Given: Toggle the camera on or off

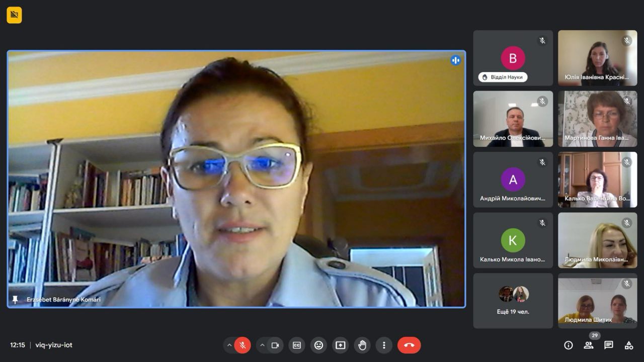Looking at the screenshot, I should (x=275, y=345).
